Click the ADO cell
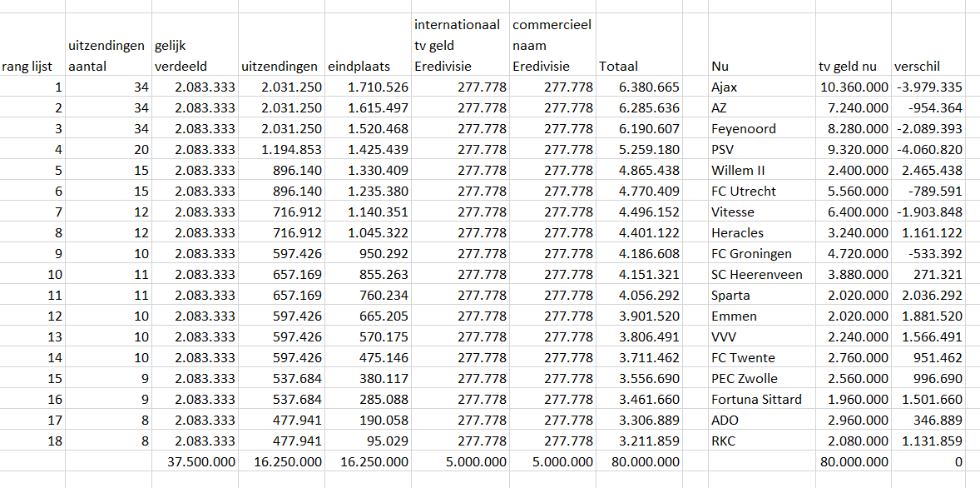Screen dimensions: 980x488 pyautogui.click(x=761, y=421)
